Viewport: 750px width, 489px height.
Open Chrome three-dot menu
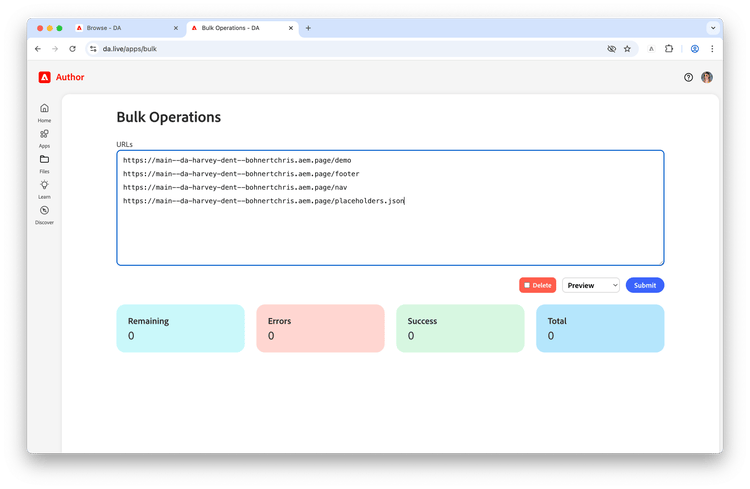coord(712,49)
